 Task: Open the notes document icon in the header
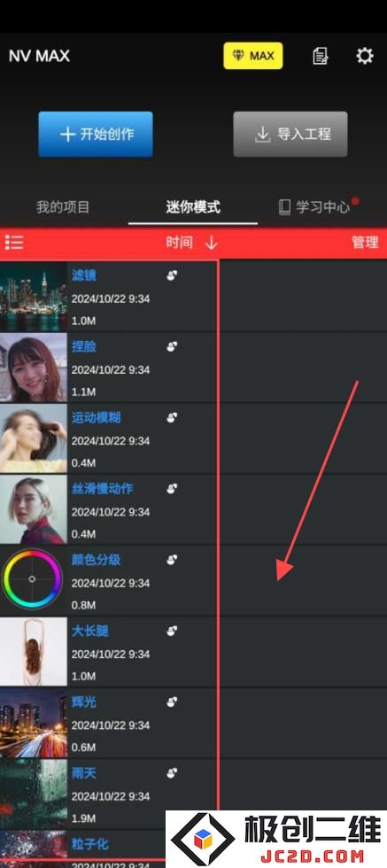point(320,56)
